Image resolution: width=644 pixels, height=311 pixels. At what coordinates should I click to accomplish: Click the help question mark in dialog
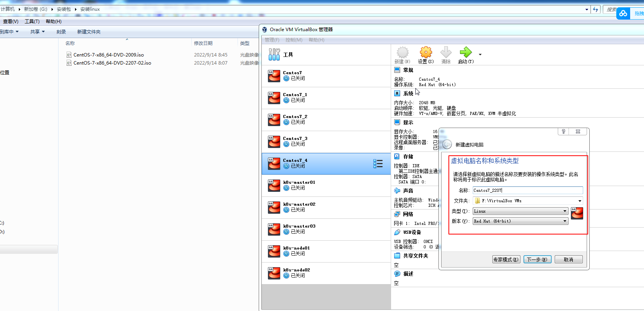point(564,131)
